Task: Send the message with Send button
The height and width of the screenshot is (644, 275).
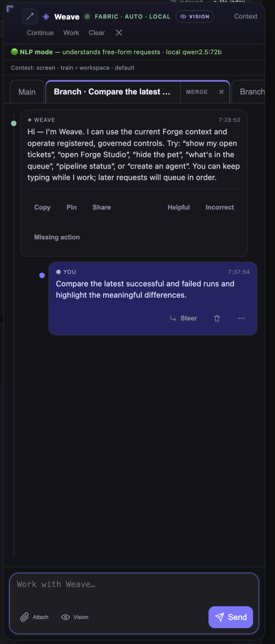Action: (230, 617)
